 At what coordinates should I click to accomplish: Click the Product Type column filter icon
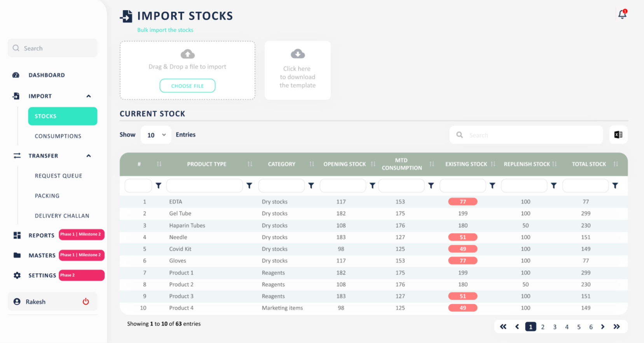[250, 186]
